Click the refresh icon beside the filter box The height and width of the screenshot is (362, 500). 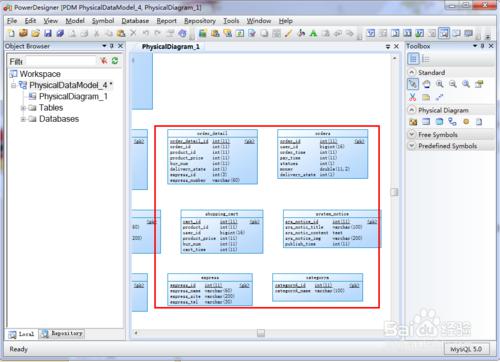click(x=115, y=61)
